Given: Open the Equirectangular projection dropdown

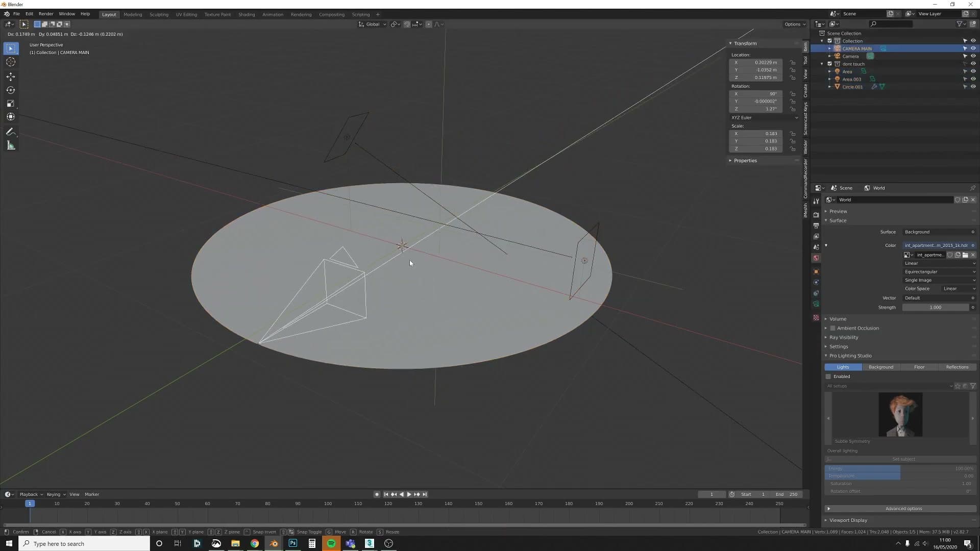Looking at the screenshot, I should [939, 272].
